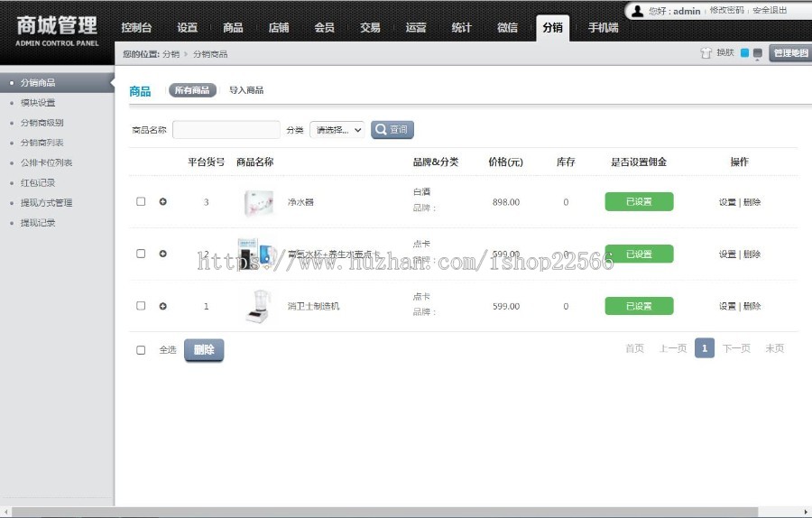Switch to the 导入商品 tab
The height and width of the screenshot is (518, 812).
click(246, 90)
